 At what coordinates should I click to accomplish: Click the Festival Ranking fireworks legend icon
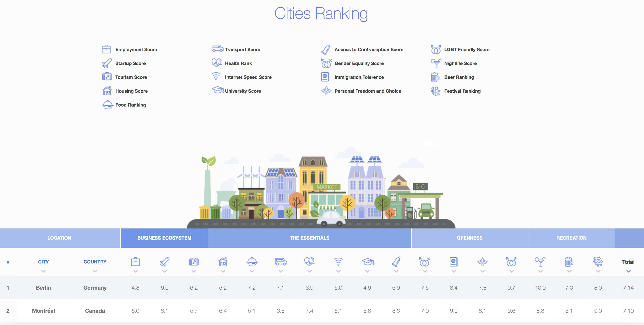pyautogui.click(x=435, y=91)
